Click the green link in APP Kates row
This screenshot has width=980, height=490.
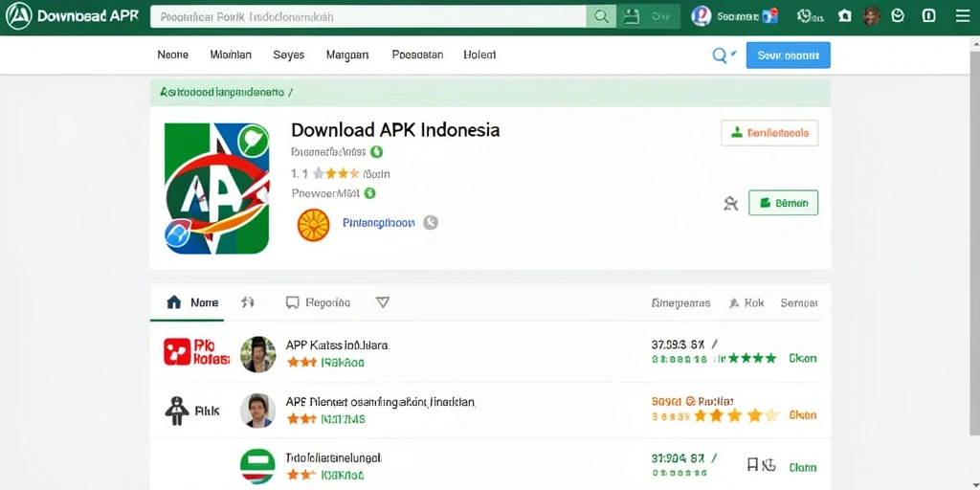(x=343, y=363)
